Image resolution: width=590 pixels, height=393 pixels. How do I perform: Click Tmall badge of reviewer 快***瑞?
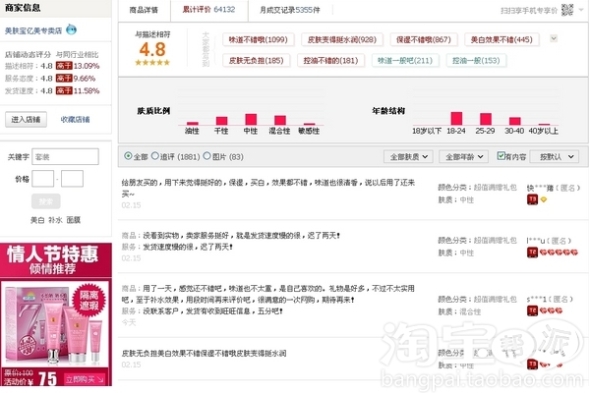click(x=532, y=200)
